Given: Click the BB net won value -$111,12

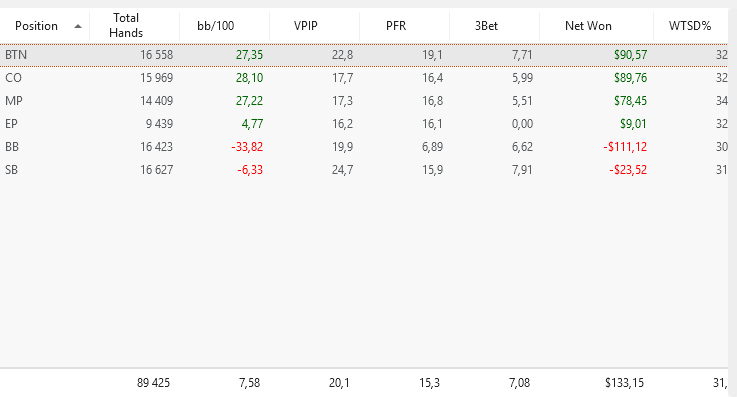Looking at the screenshot, I should point(625,147).
